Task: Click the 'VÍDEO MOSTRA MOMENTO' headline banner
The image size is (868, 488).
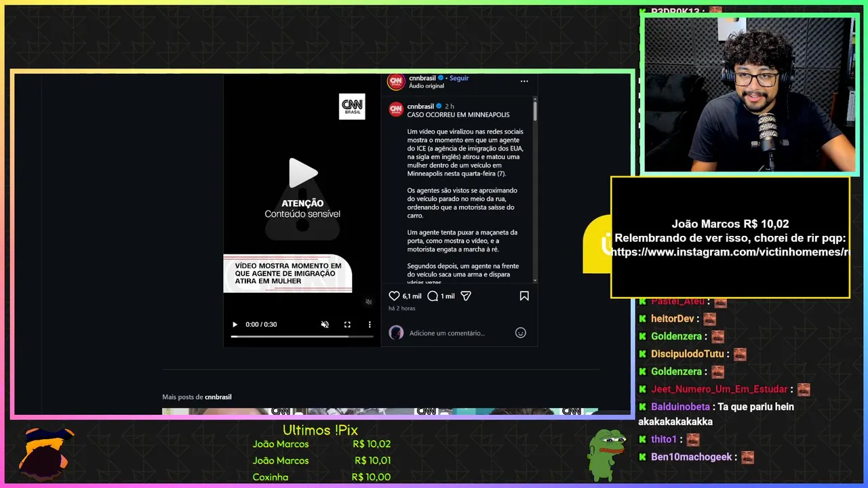Action: (288, 273)
